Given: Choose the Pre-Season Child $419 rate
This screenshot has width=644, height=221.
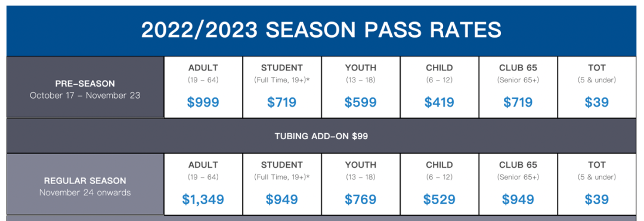Looking at the screenshot, I should coord(439,103).
